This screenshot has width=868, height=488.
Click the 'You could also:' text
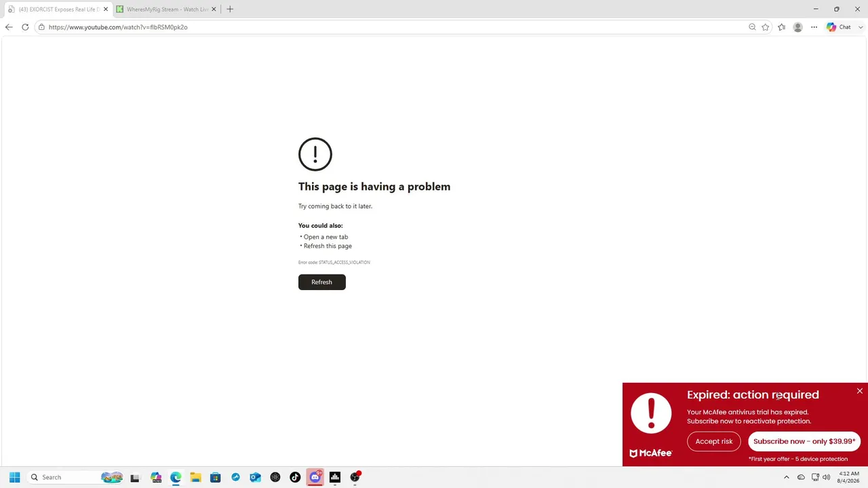pos(321,226)
